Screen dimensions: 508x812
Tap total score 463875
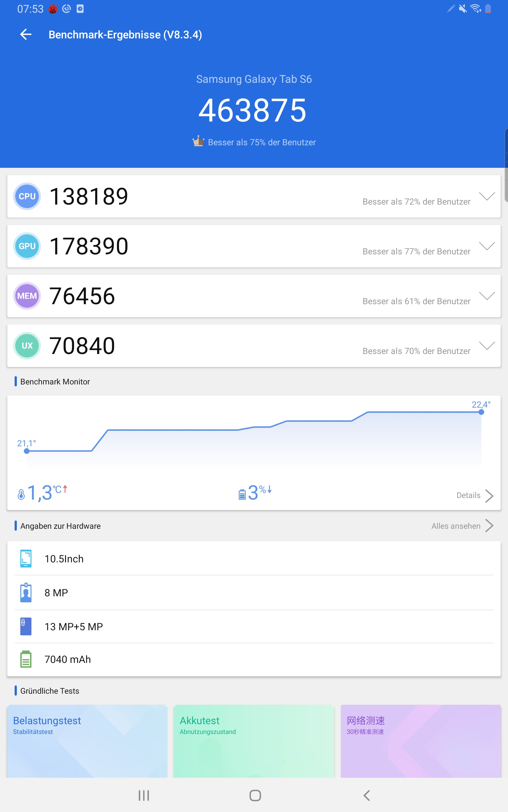pos(253,110)
